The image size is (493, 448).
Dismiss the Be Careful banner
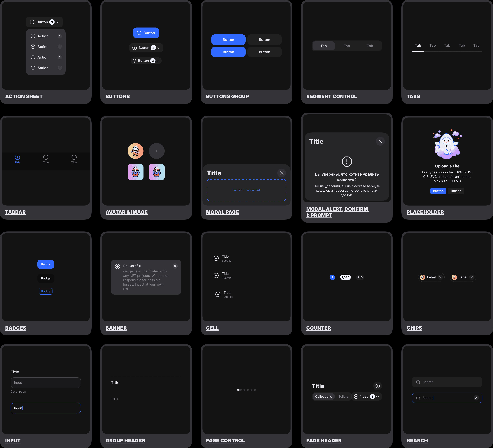(x=175, y=266)
